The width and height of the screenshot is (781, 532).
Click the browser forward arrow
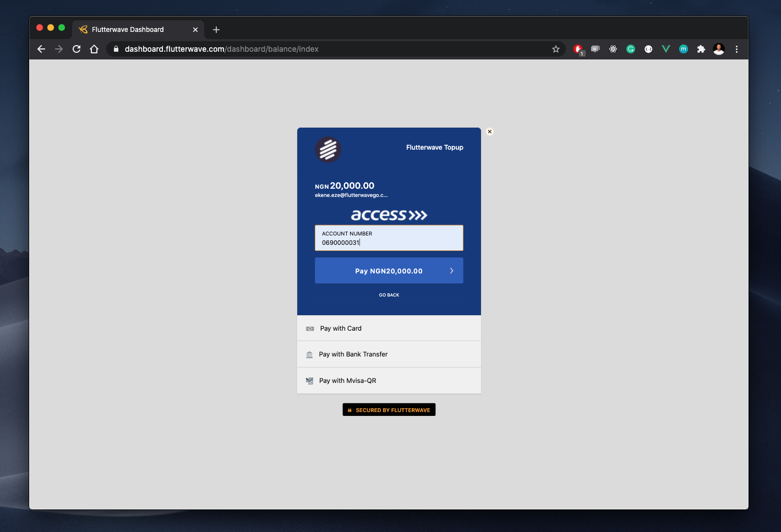(x=59, y=49)
